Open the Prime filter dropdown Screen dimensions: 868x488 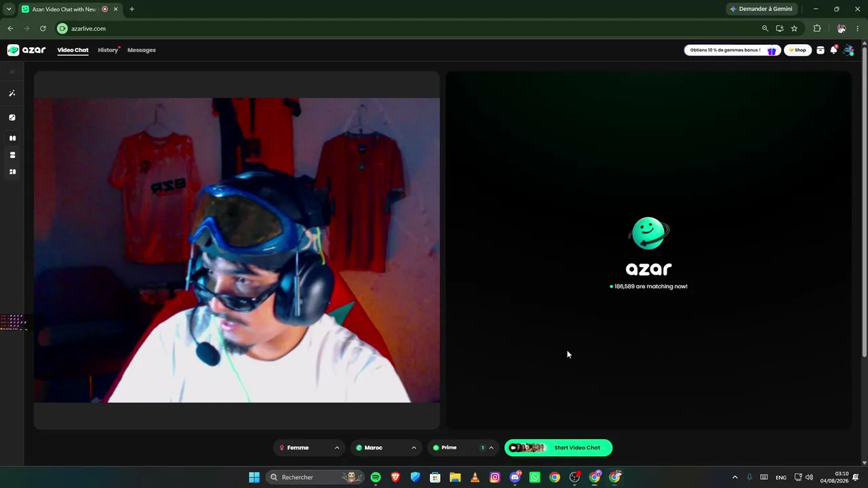click(462, 447)
